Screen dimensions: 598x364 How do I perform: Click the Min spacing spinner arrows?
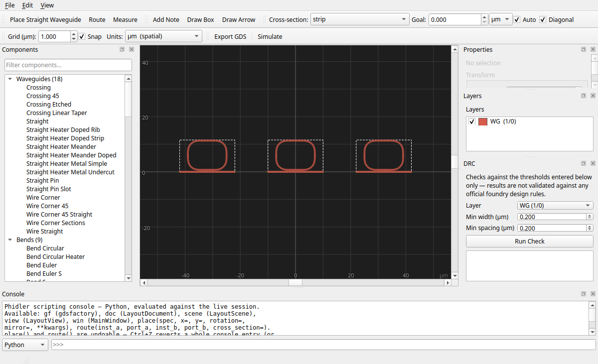590,228
